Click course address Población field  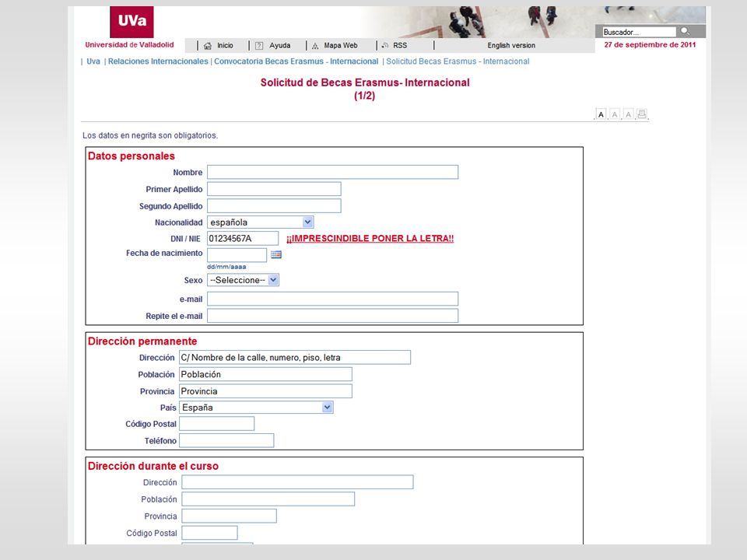tap(268, 499)
